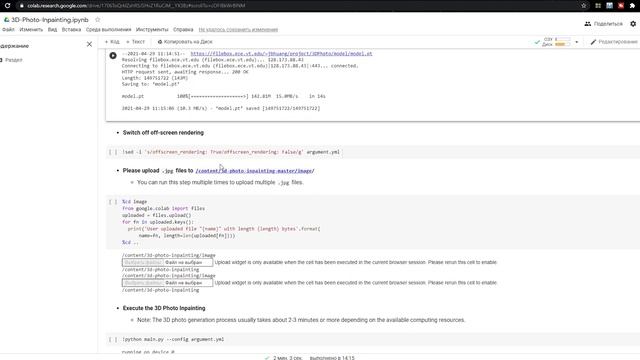The height and width of the screenshot is (360, 640).
Task: Run the wget model.pt cell
Action: click(113, 56)
